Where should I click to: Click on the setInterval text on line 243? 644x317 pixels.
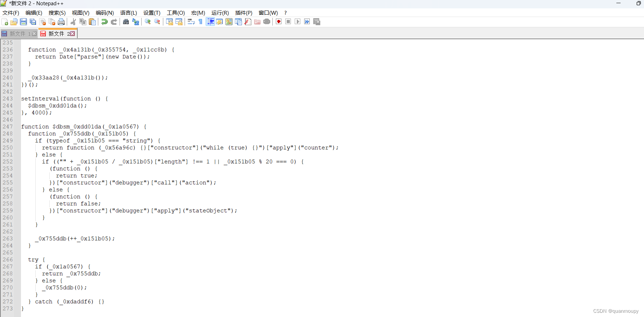40,99
